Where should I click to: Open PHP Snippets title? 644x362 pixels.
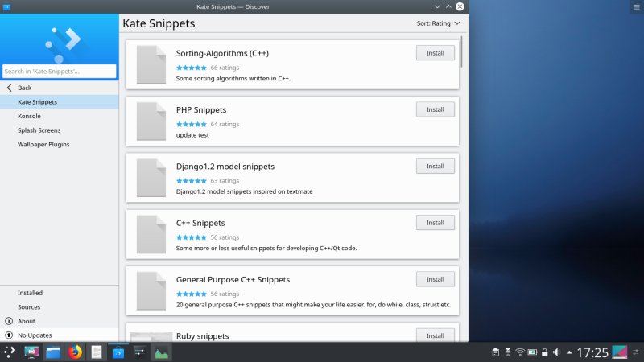tap(201, 110)
